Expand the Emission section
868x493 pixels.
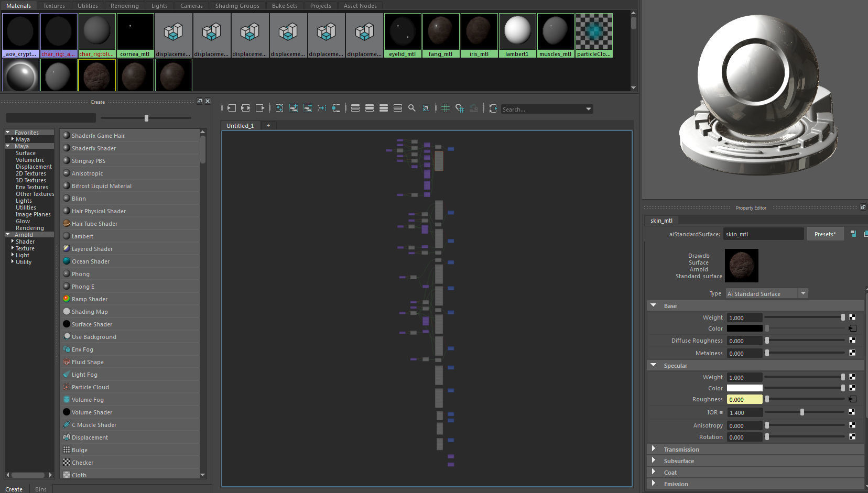click(x=653, y=484)
